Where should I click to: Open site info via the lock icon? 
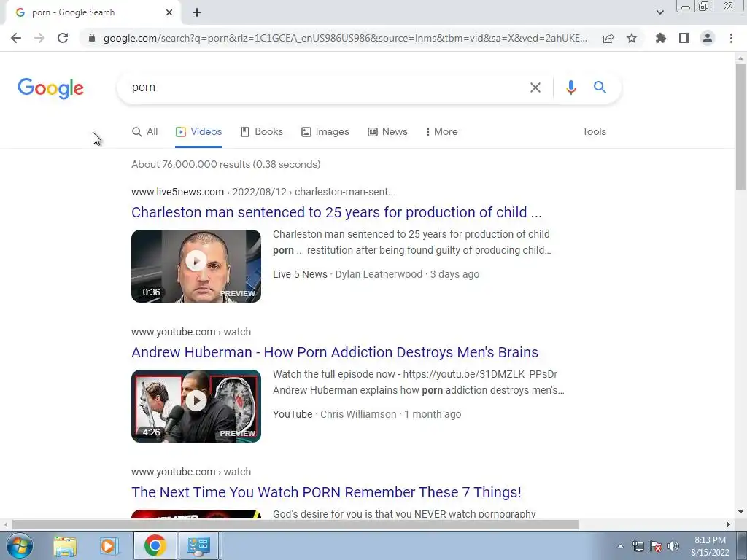pos(92,38)
